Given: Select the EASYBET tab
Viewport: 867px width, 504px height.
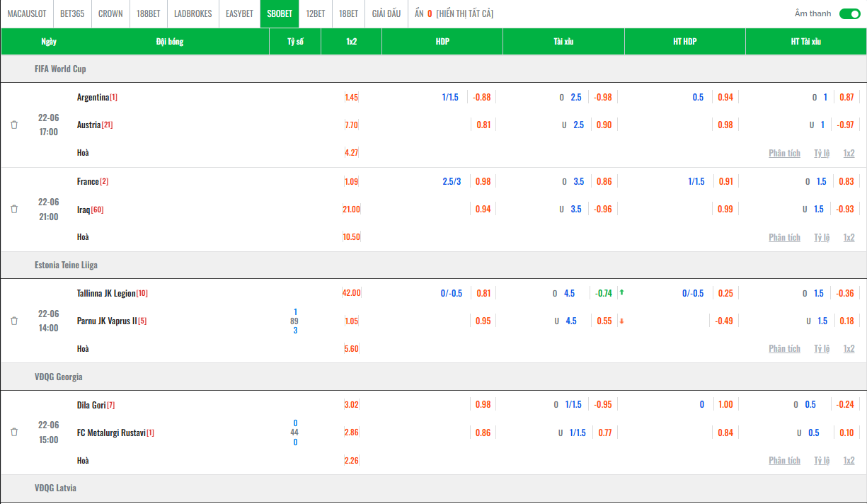Looking at the screenshot, I should pos(239,13).
